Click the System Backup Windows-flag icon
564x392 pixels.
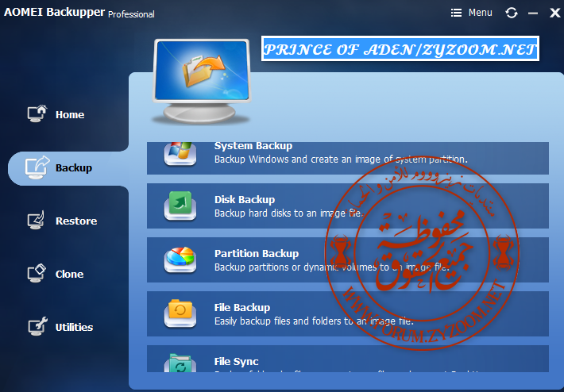click(x=180, y=154)
